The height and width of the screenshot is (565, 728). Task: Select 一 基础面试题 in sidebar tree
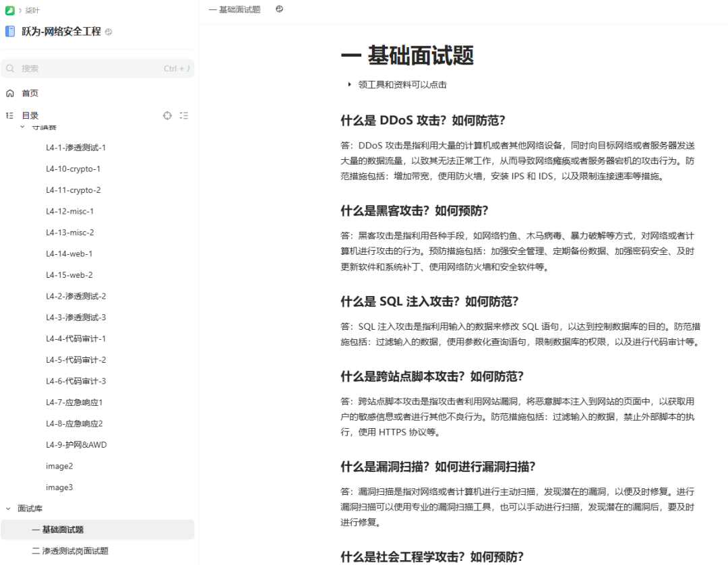pos(98,530)
